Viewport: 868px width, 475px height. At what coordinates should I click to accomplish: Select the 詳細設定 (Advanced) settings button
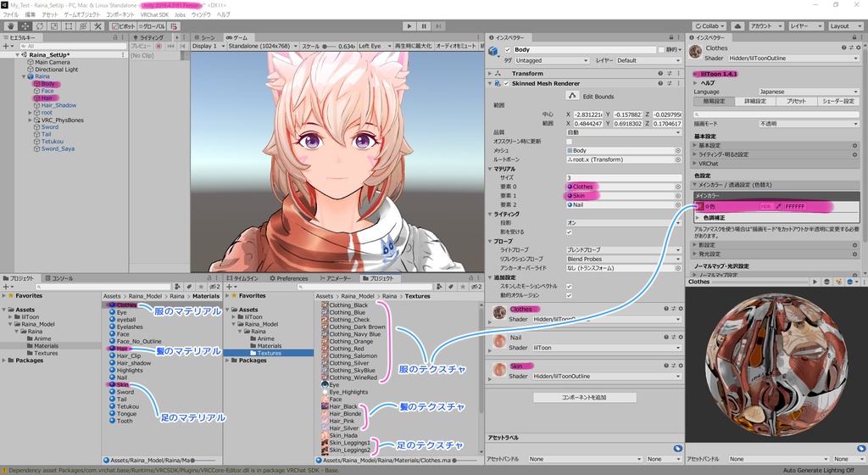point(755,101)
